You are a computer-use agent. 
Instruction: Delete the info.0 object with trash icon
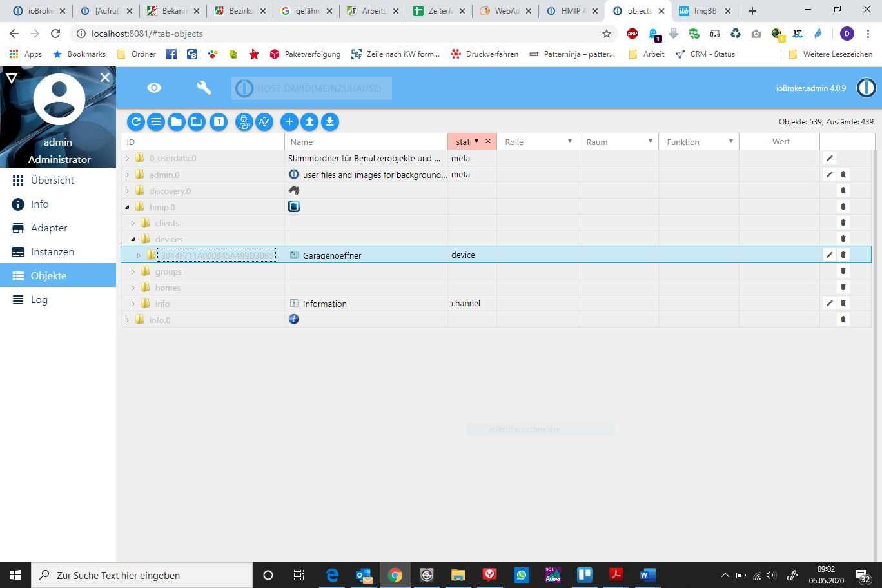pos(843,319)
